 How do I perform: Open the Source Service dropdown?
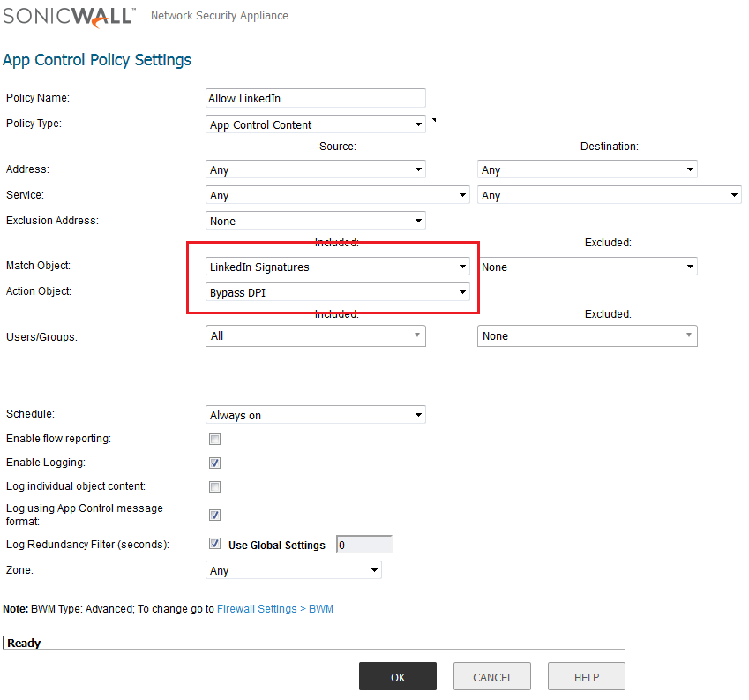click(x=337, y=195)
